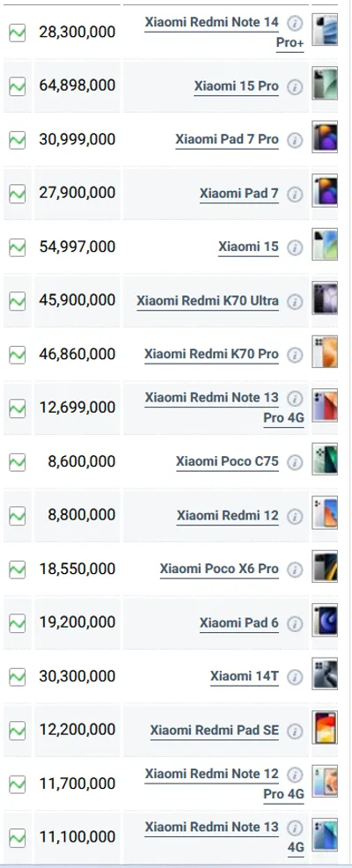The width and height of the screenshot is (352, 868).
Task: Open Xiaomi Poco X6 Pro product link
Action: 219,569
